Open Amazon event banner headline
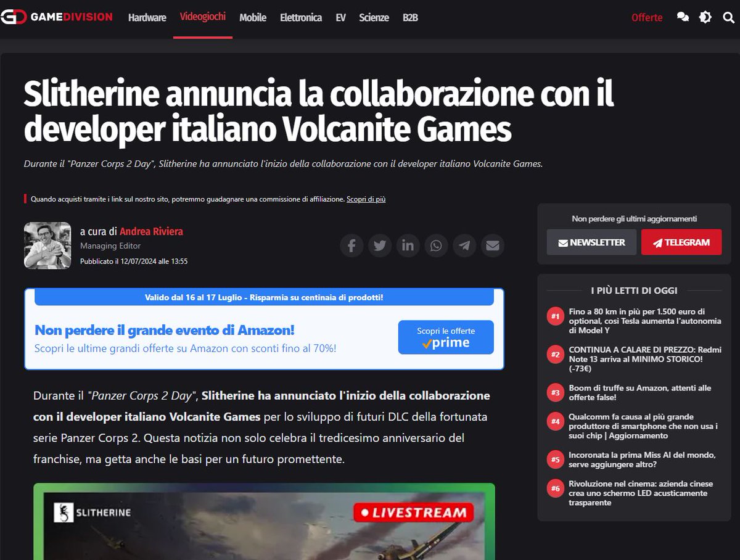The width and height of the screenshot is (740, 560). coord(165,330)
